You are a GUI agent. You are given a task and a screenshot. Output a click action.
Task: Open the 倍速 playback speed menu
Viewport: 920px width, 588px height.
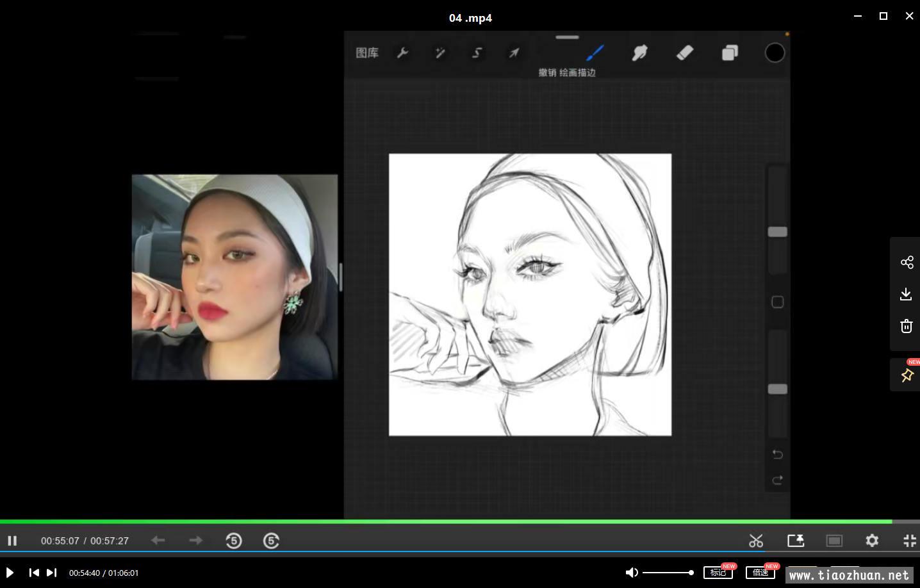pos(760,573)
